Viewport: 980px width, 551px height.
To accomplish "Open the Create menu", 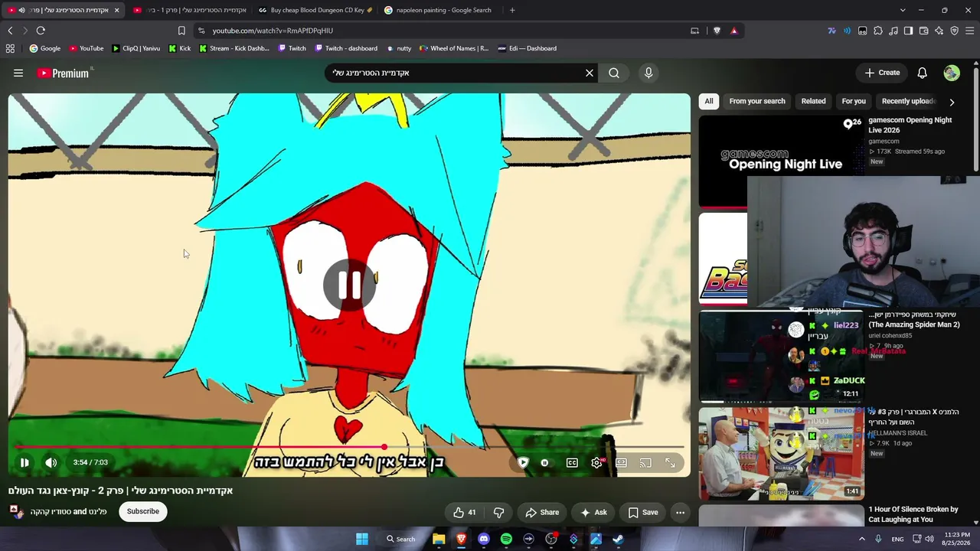I will pos(882,73).
